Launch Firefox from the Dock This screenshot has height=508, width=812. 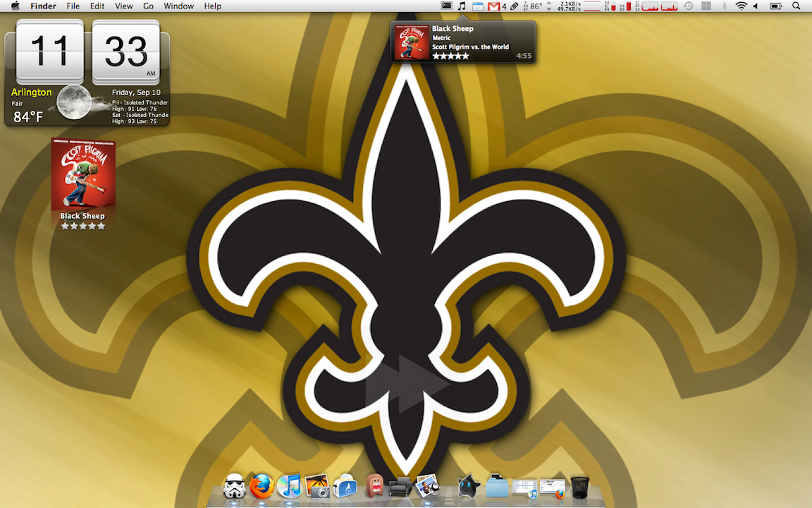click(x=262, y=487)
